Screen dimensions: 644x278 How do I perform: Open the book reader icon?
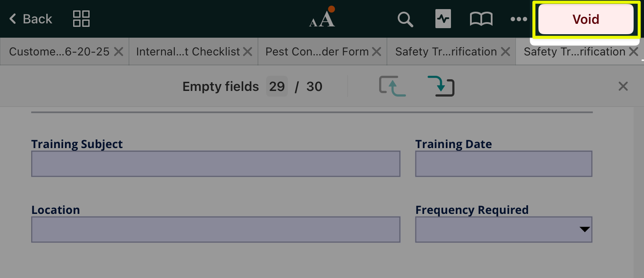coord(481,19)
